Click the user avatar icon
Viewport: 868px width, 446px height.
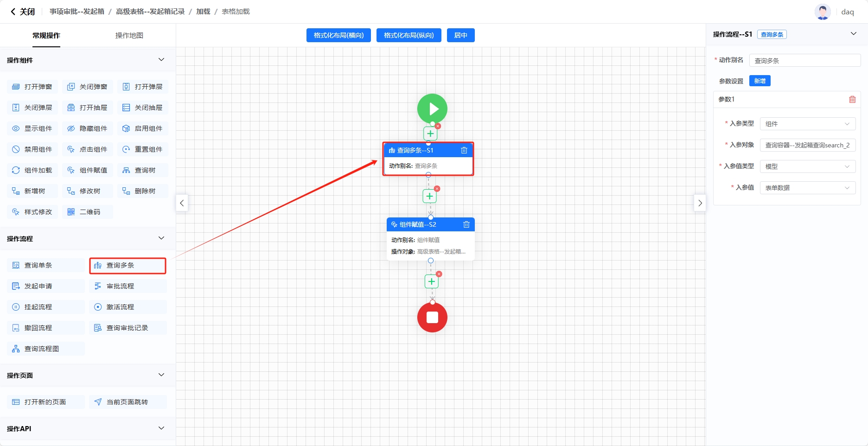point(823,12)
